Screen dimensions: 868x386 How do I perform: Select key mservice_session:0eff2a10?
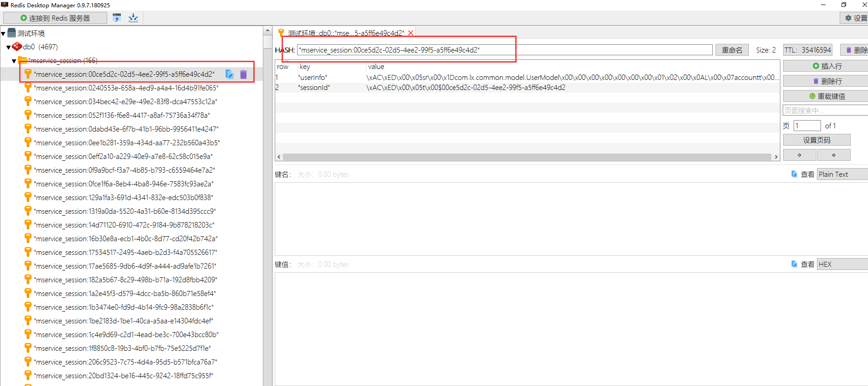point(123,156)
